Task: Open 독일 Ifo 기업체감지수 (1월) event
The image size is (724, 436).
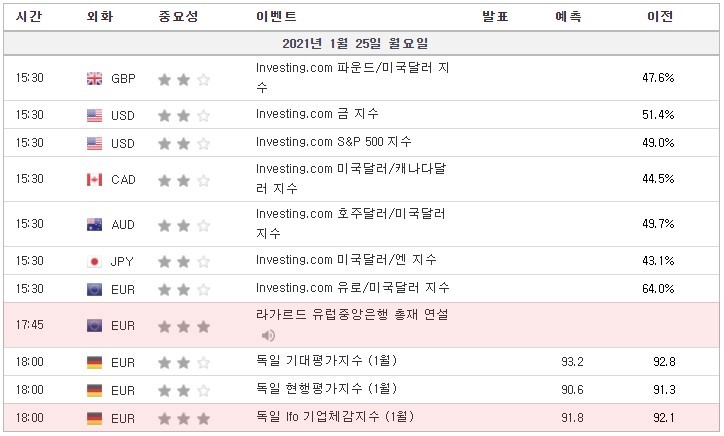Action: pos(335,417)
